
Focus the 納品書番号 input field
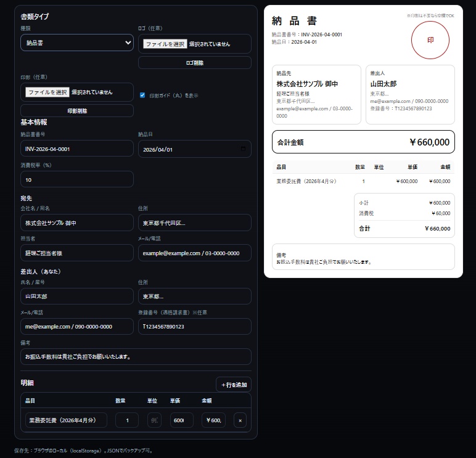[x=77, y=149]
